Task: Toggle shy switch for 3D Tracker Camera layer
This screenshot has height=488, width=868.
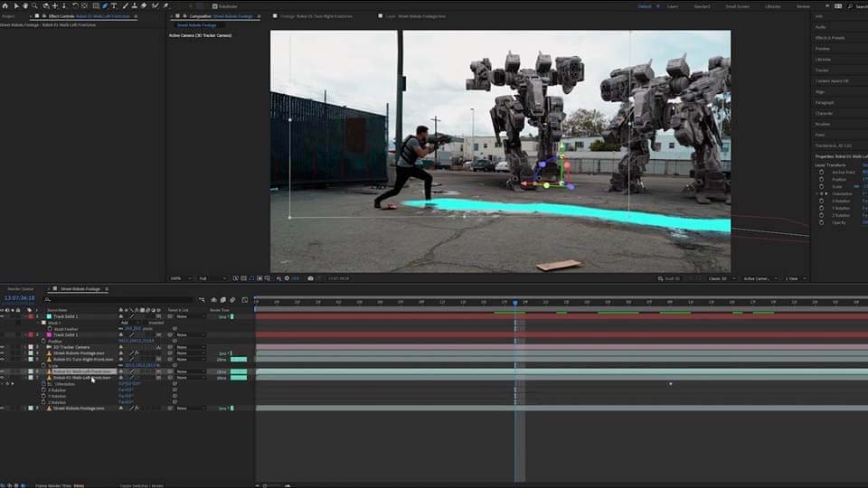Action: pyautogui.click(x=120, y=347)
